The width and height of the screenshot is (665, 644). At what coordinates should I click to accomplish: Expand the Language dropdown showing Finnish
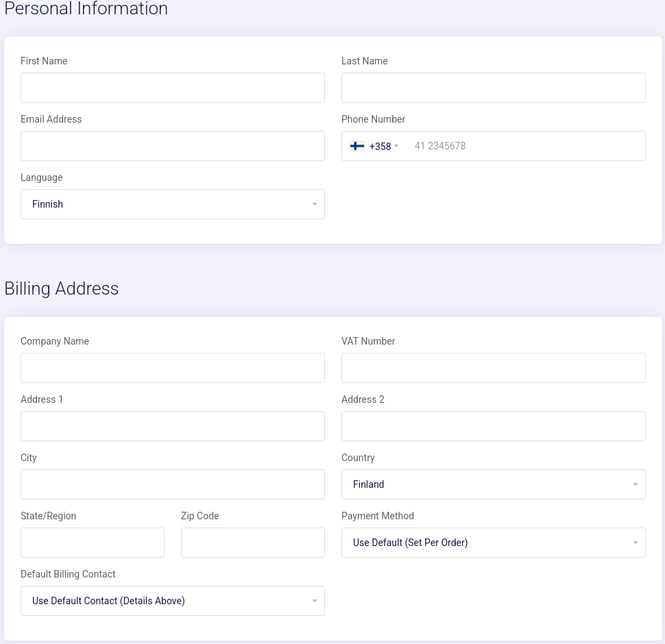tap(173, 204)
